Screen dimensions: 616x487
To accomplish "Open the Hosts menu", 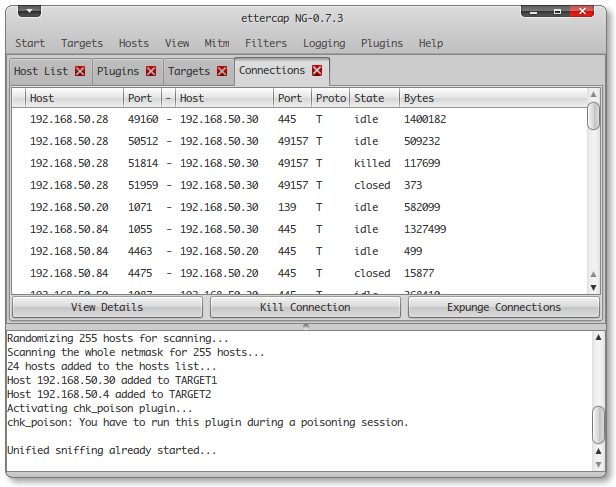I will 134,43.
